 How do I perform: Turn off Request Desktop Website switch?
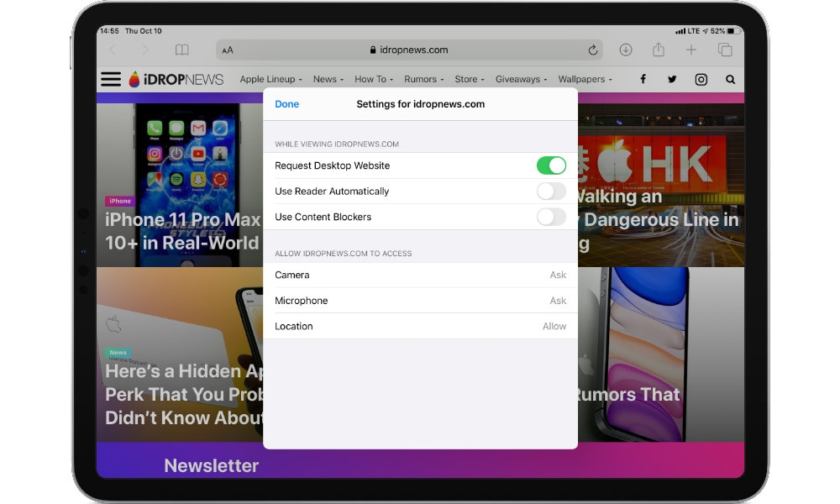(551, 165)
